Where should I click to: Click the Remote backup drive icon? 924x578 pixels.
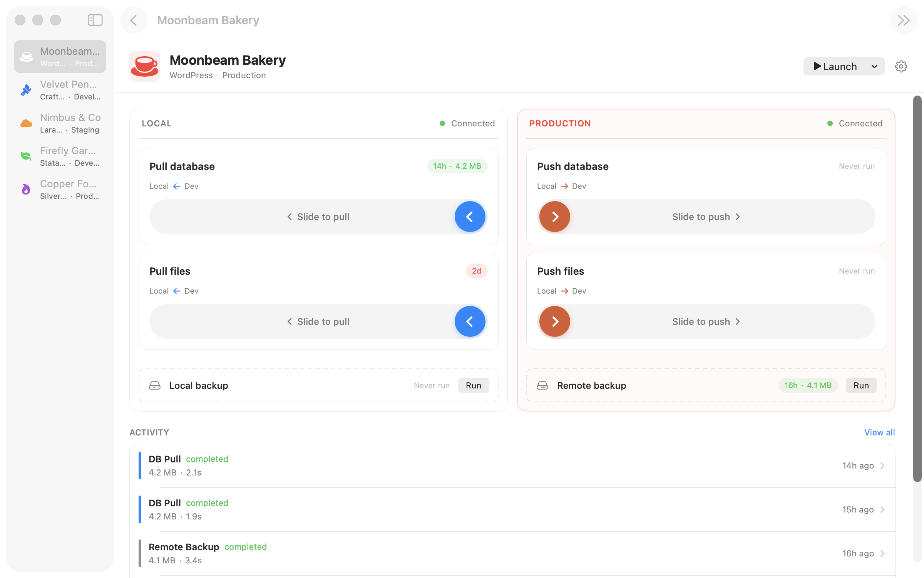click(x=542, y=385)
